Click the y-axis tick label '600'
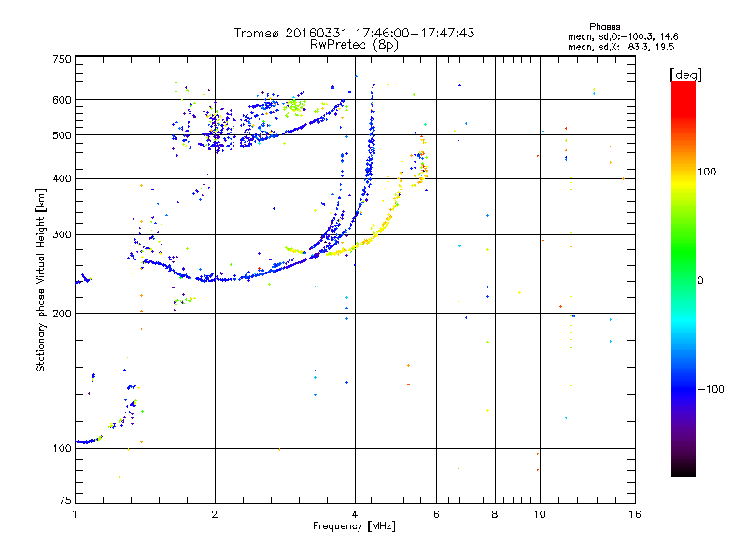This screenshot has height=560, width=747. click(63, 100)
